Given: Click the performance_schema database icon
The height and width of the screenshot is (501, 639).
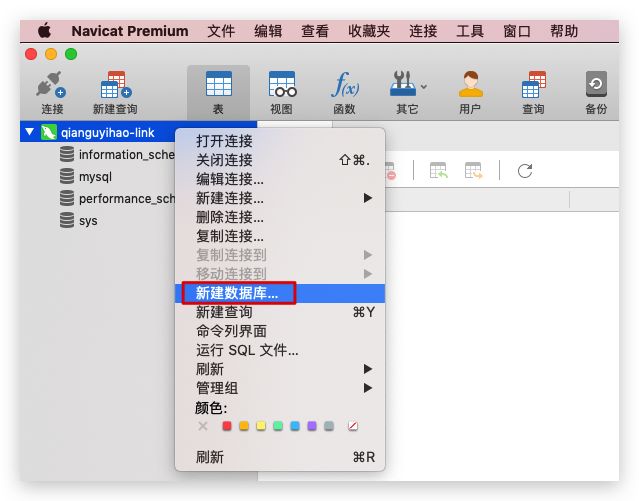Looking at the screenshot, I should click(67, 199).
